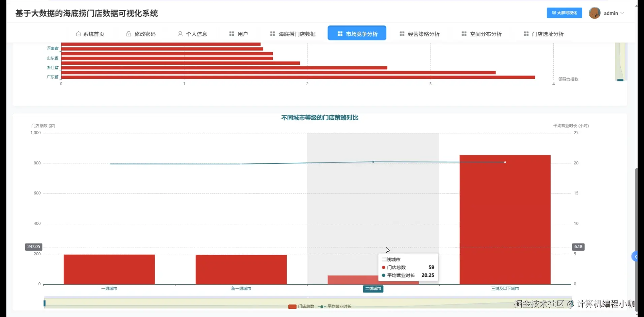Click the 新一线城市 red bar
This screenshot has width=644, height=317.
tap(241, 270)
